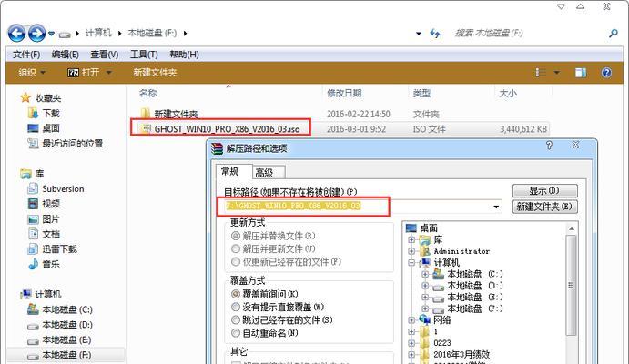The width and height of the screenshot is (629, 364).
Task: Switch to the 常规 tab in the dialog
Action: click(x=234, y=172)
